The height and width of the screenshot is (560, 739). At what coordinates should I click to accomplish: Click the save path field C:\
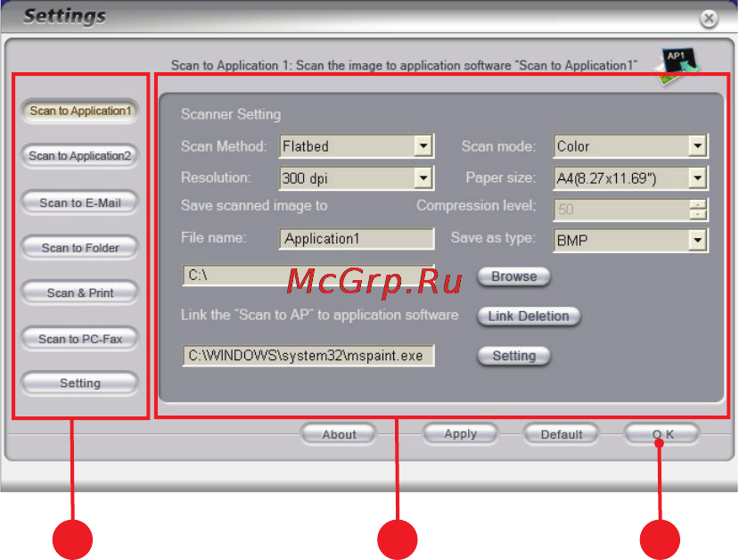coord(308,275)
